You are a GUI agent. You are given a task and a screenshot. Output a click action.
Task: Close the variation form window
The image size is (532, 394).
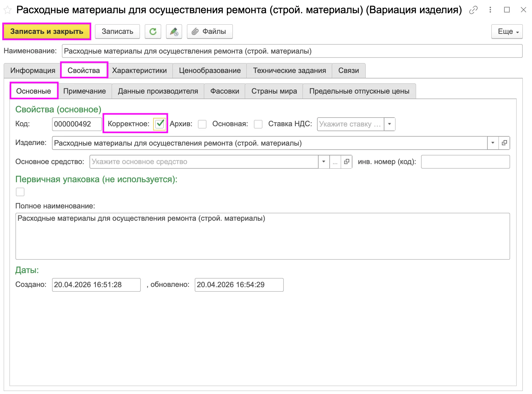(523, 10)
